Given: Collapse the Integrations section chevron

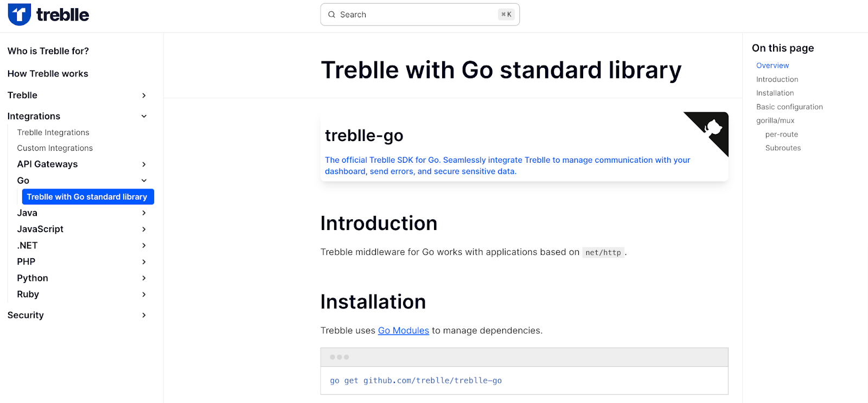Looking at the screenshot, I should click(x=144, y=116).
